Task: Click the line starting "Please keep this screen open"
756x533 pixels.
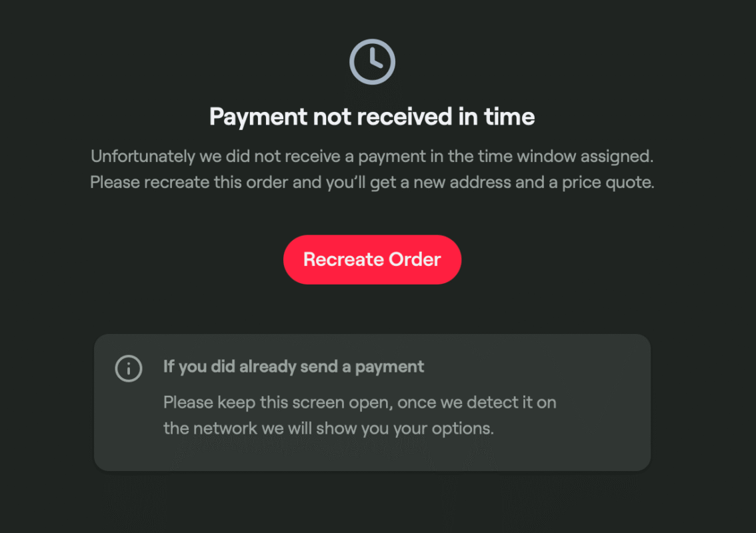Action: click(x=359, y=402)
